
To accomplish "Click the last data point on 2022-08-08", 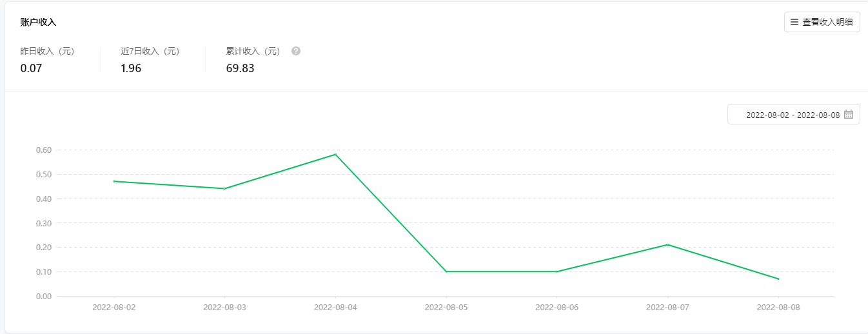I will 778,279.
